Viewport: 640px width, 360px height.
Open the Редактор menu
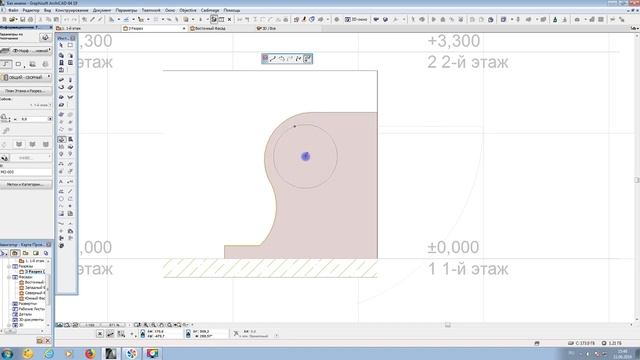31,10
